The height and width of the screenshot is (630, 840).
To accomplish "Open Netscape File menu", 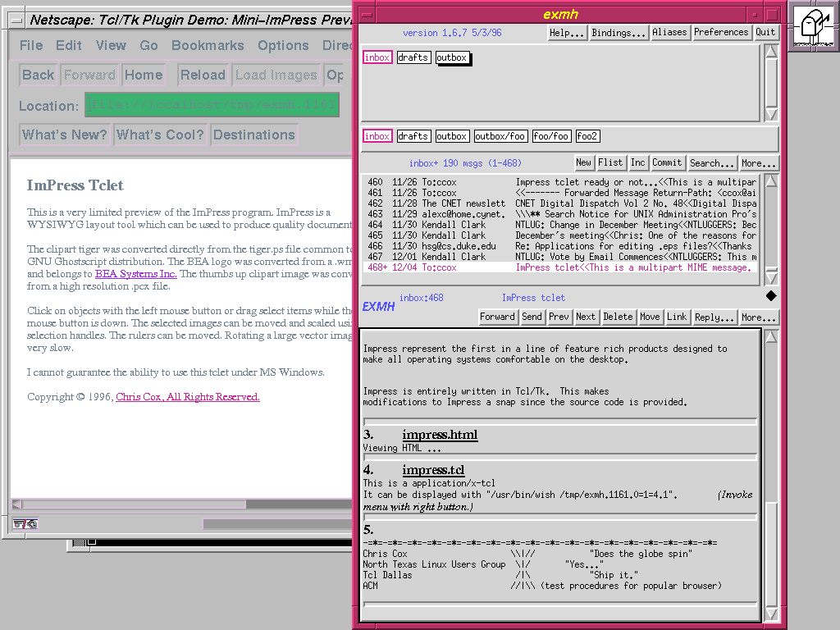I will pos(31,46).
